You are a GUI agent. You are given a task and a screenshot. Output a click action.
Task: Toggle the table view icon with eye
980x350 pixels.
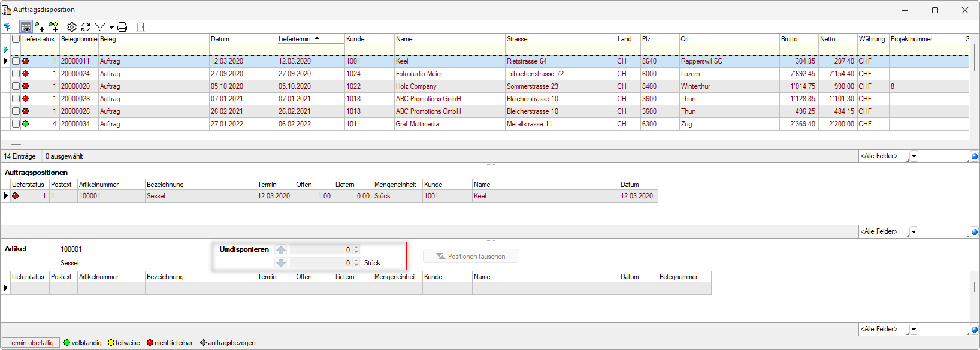(26, 27)
